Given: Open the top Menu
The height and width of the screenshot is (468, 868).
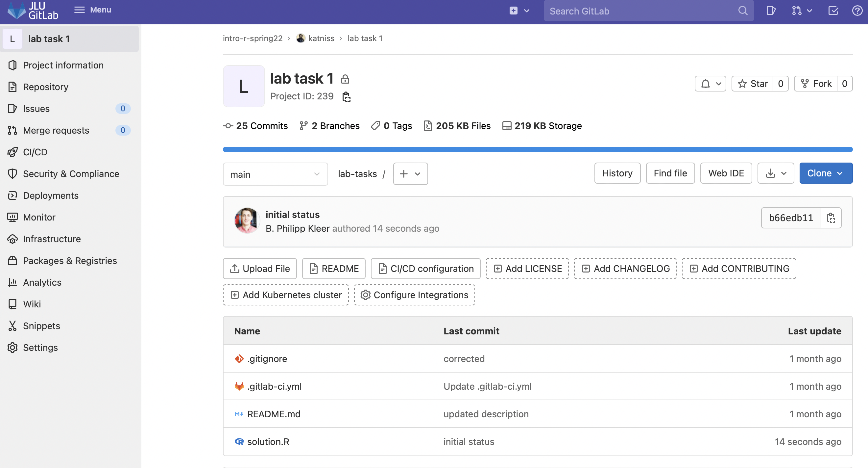Looking at the screenshot, I should pyautogui.click(x=93, y=10).
